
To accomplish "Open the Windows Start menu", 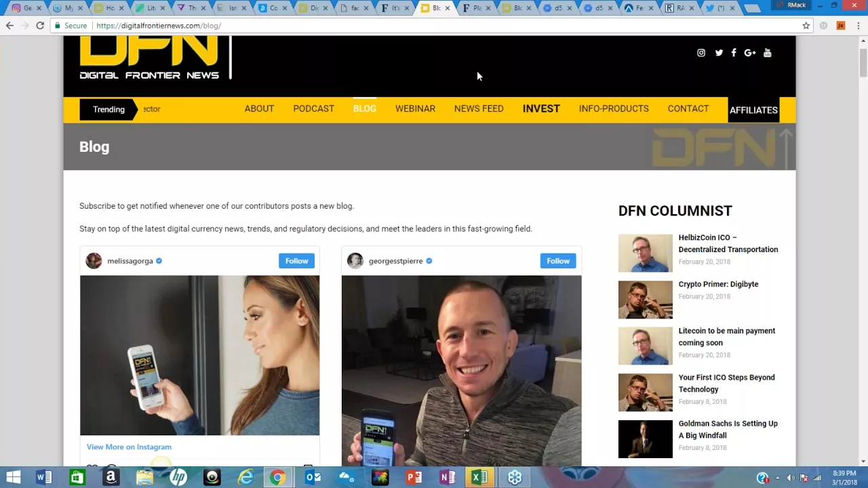I will pos(13,477).
